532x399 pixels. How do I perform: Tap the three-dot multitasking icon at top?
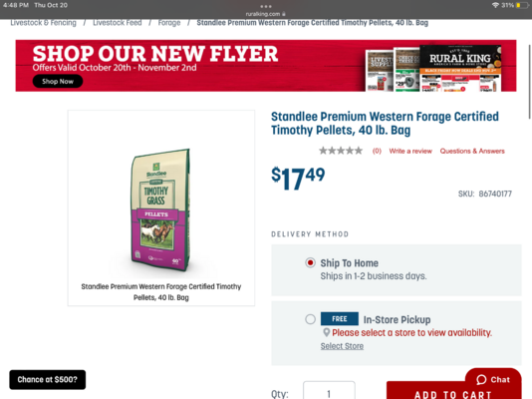coord(266,6)
